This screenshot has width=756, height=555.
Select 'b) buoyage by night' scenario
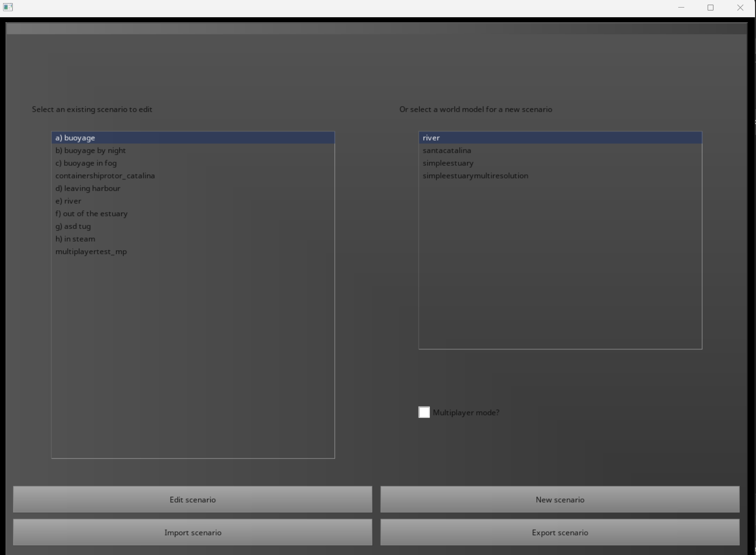coord(90,150)
